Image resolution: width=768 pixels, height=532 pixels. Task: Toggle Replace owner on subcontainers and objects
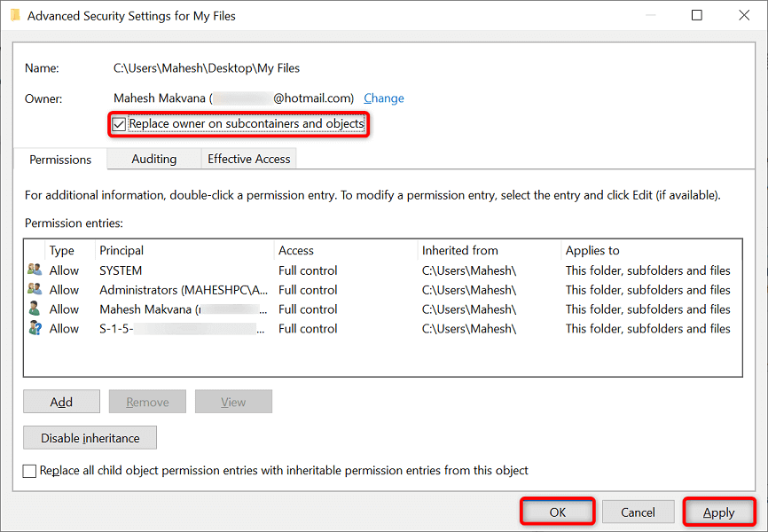(120, 124)
